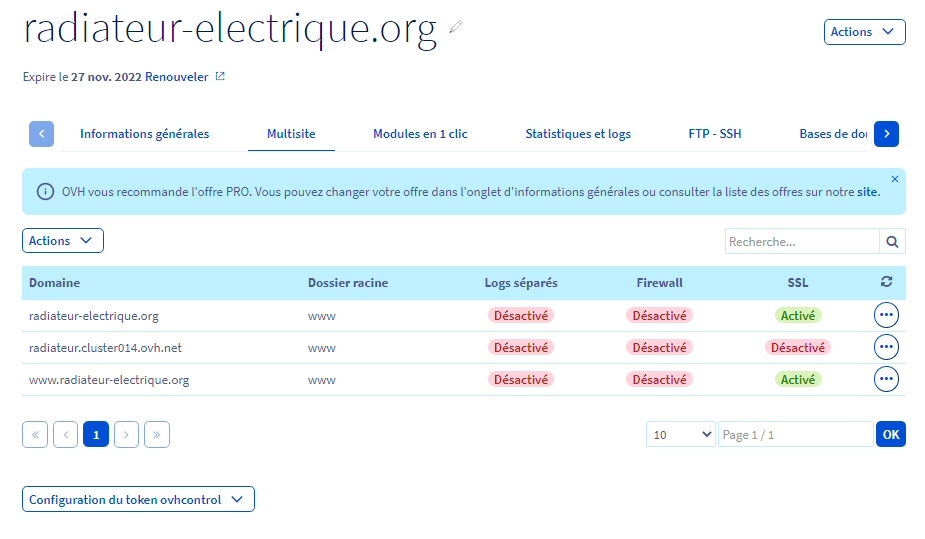Screen dimensions: 925x539
Task: Expand Configuration du token ovhcontrol
Action: pos(138,499)
